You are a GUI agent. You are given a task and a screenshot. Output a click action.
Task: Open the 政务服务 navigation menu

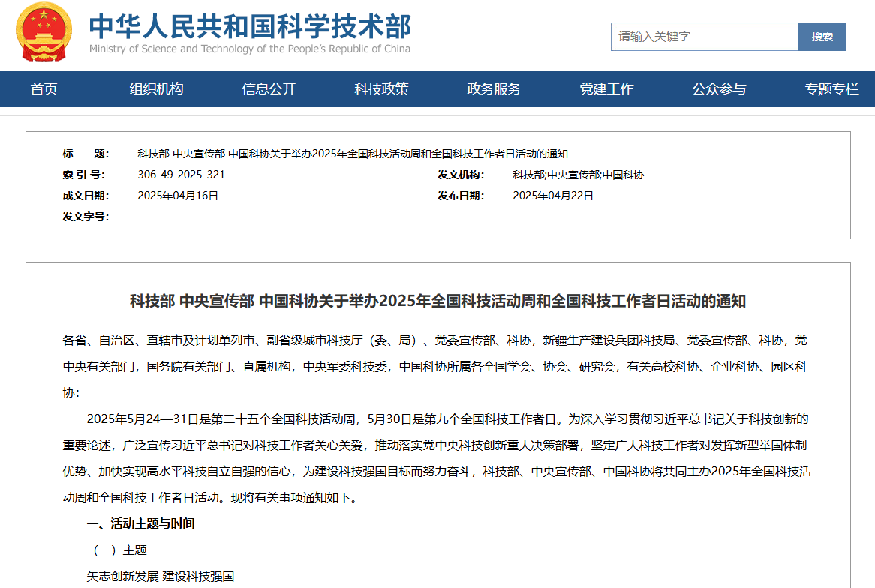point(494,88)
